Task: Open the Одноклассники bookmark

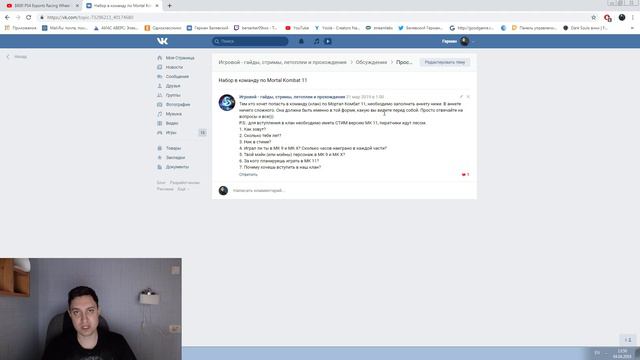Action: pos(163,28)
